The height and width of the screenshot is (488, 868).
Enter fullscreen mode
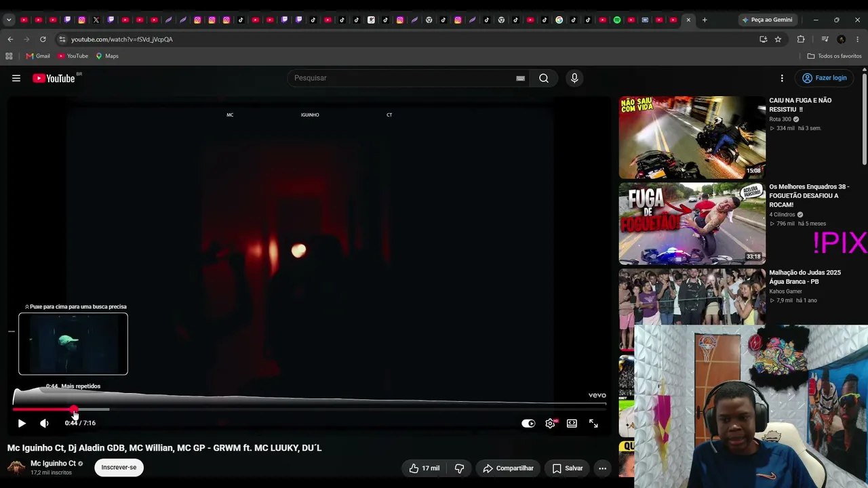tap(593, 423)
